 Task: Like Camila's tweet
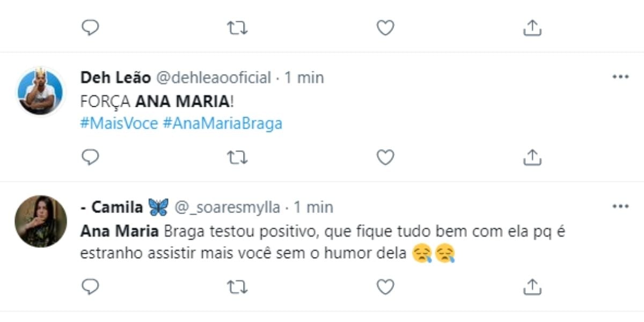point(385,287)
